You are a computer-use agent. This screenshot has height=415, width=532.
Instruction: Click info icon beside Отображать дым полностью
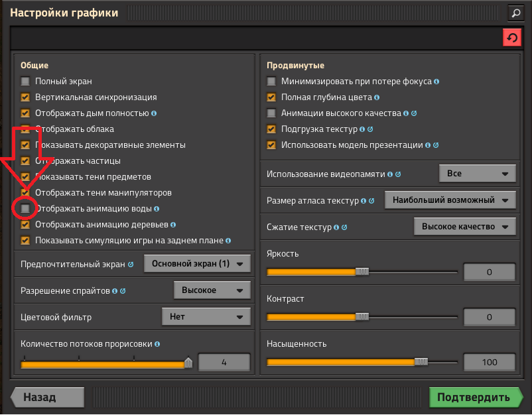click(154, 113)
